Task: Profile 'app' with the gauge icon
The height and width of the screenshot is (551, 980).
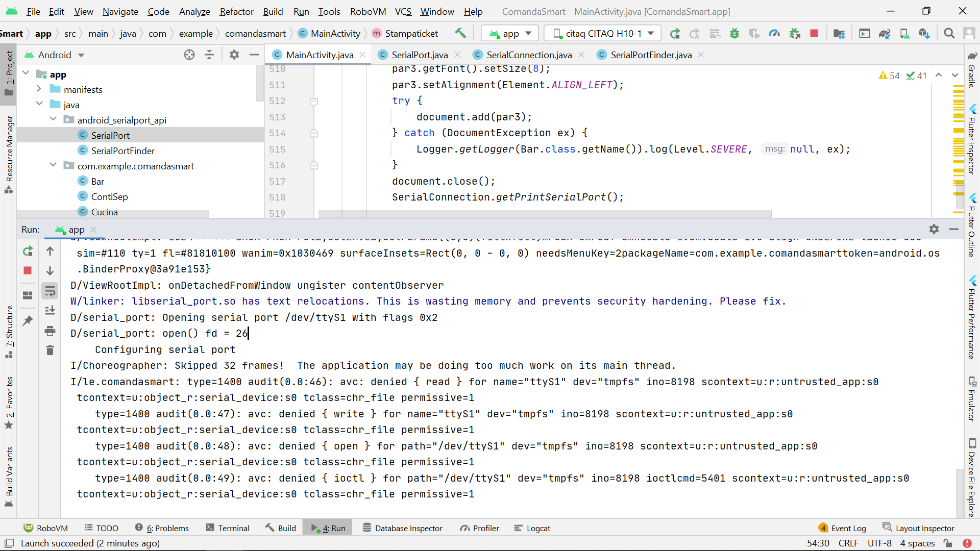Action: [774, 33]
